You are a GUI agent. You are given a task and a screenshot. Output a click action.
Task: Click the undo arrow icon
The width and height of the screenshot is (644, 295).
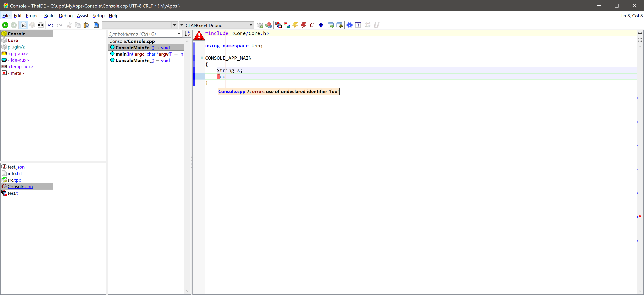(51, 25)
